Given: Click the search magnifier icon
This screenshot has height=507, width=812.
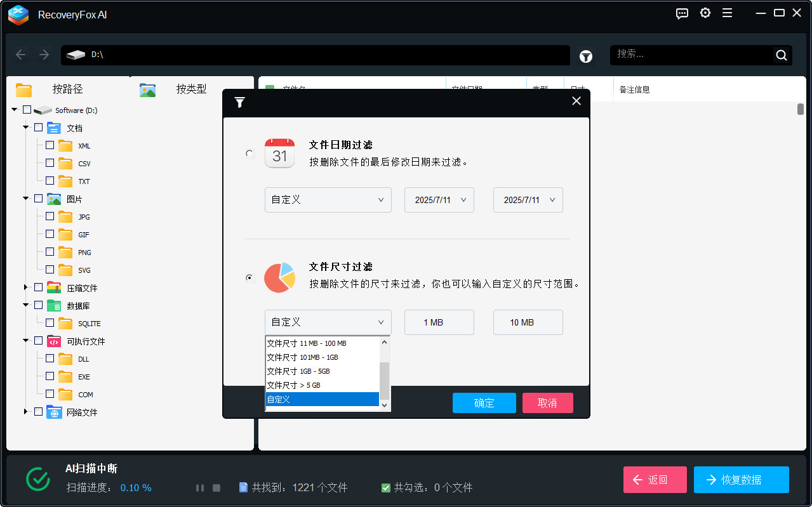Looking at the screenshot, I should pos(780,55).
